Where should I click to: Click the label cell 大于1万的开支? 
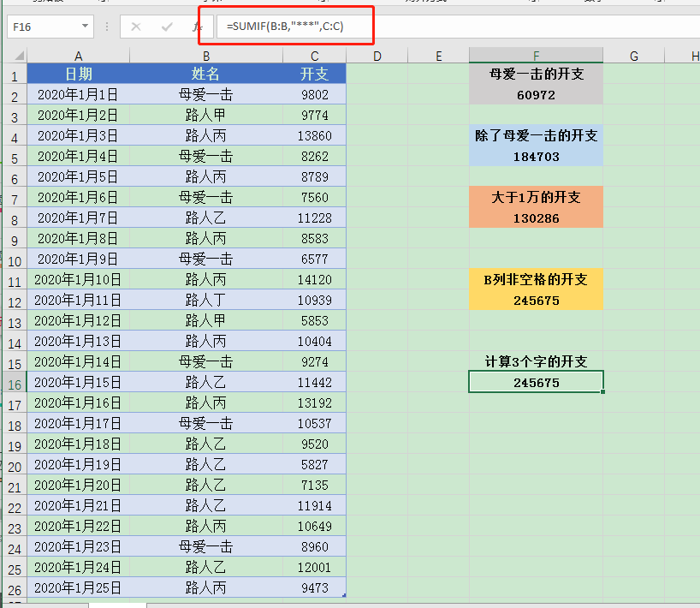pos(537,197)
